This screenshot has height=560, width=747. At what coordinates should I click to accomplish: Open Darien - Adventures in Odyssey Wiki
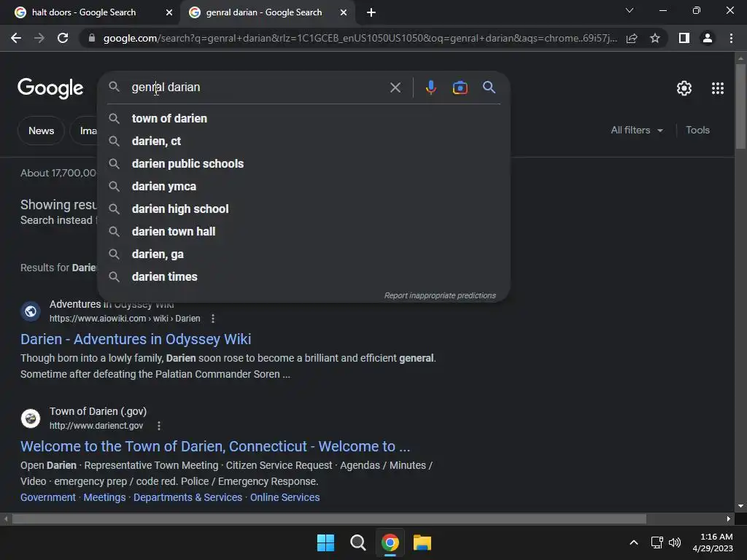coord(136,339)
